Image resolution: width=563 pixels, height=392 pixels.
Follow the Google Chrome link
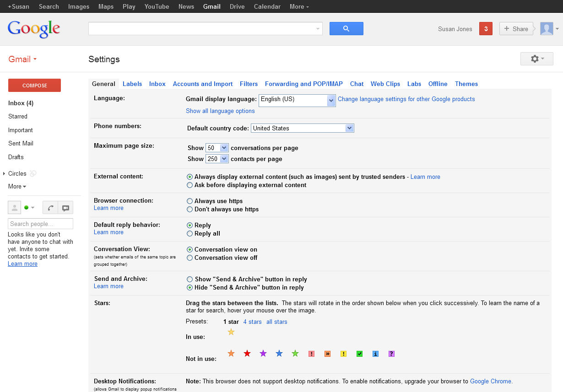pyautogui.click(x=491, y=381)
